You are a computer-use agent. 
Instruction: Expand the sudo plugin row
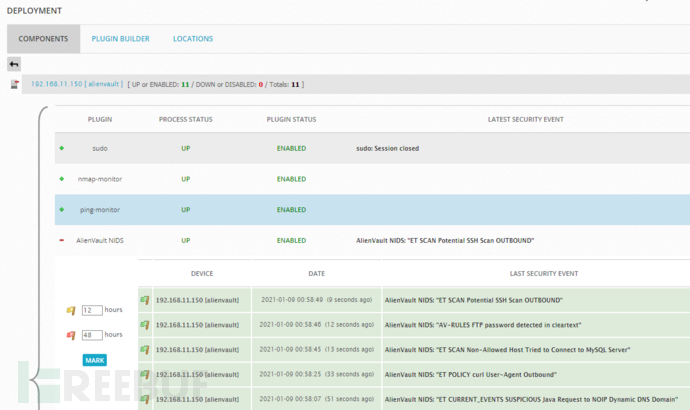click(x=62, y=148)
